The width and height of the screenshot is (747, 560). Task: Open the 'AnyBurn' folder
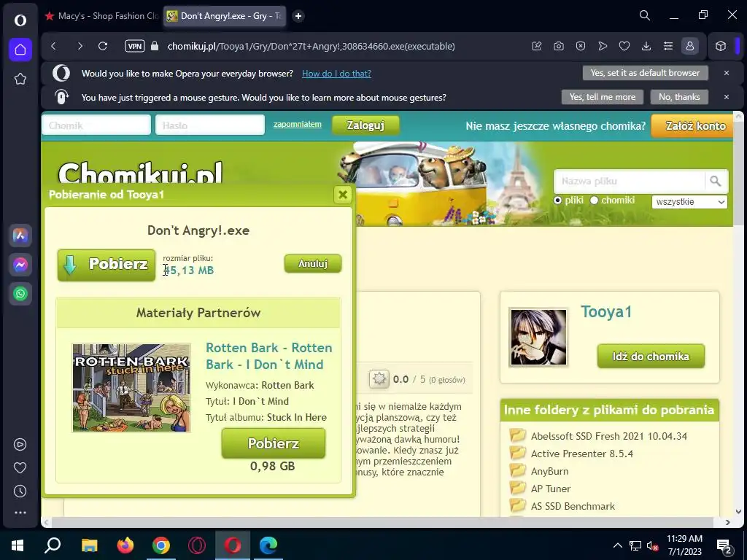[x=549, y=472]
